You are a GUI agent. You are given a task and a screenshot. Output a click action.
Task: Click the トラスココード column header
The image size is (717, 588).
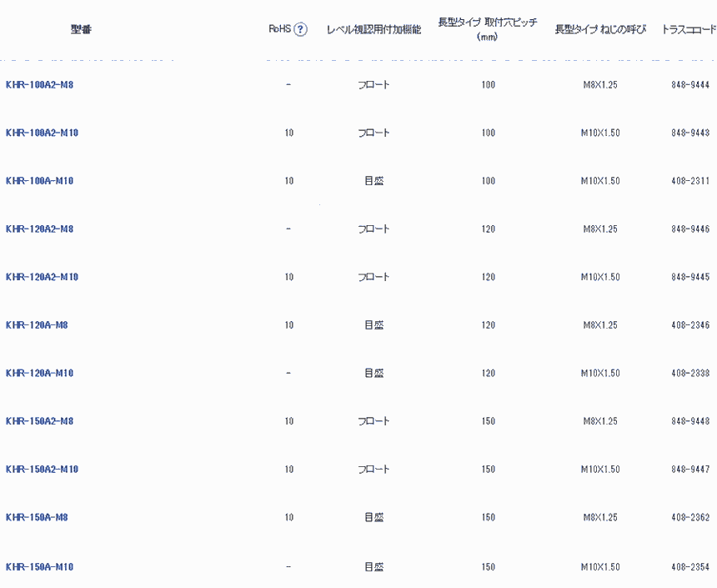point(689,29)
